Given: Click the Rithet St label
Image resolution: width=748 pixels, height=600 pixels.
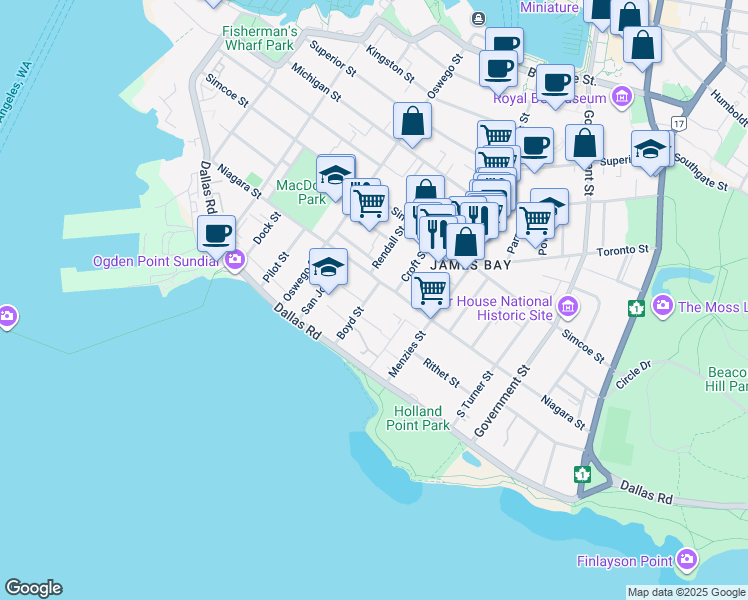Looking at the screenshot, I should pyautogui.click(x=442, y=373).
